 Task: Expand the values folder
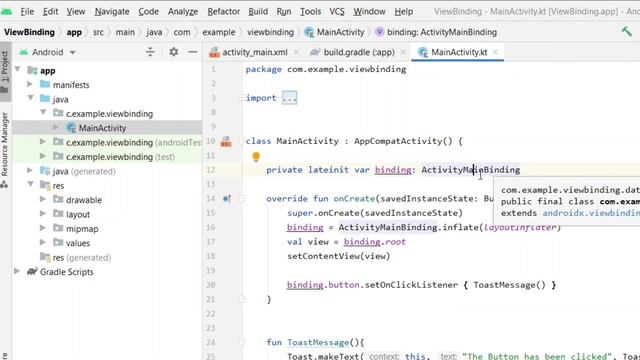(42, 242)
